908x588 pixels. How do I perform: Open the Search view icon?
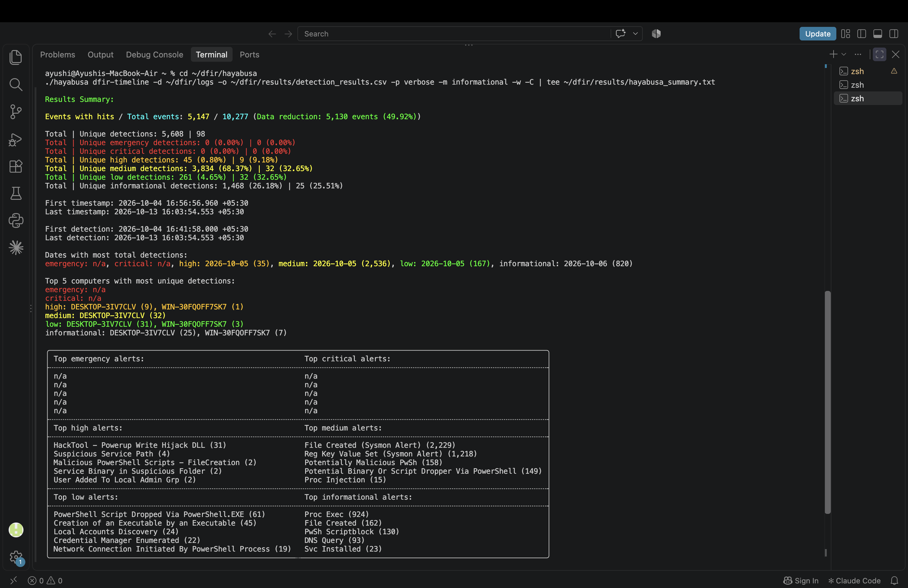tap(16, 84)
